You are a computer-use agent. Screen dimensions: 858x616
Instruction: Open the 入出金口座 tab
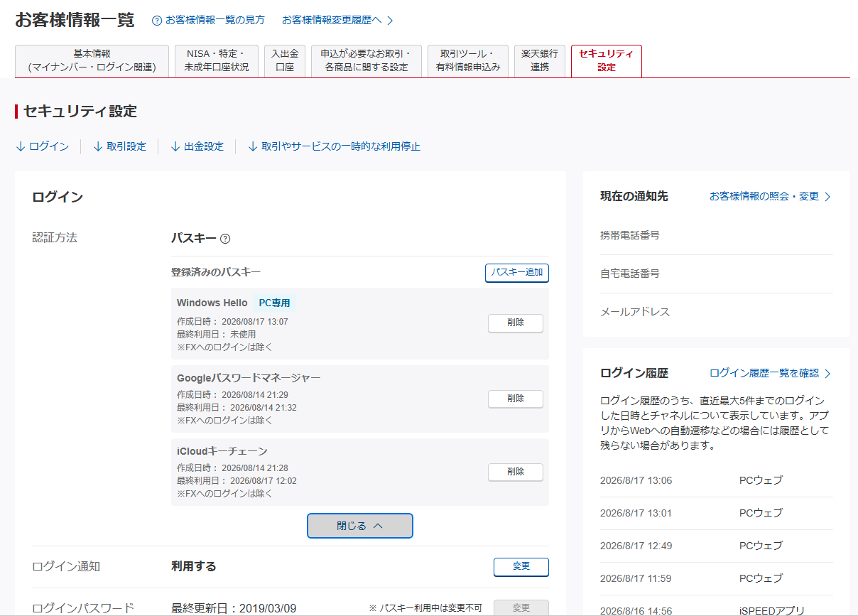(x=285, y=61)
